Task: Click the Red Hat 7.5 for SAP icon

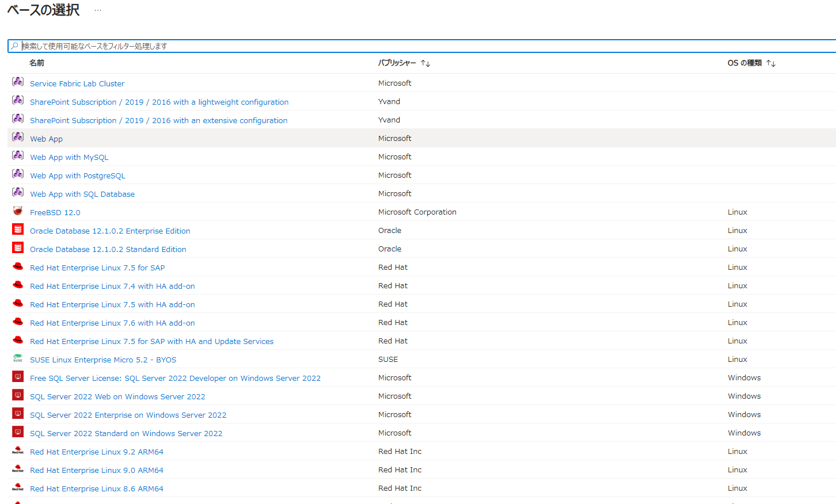Action: coord(18,266)
